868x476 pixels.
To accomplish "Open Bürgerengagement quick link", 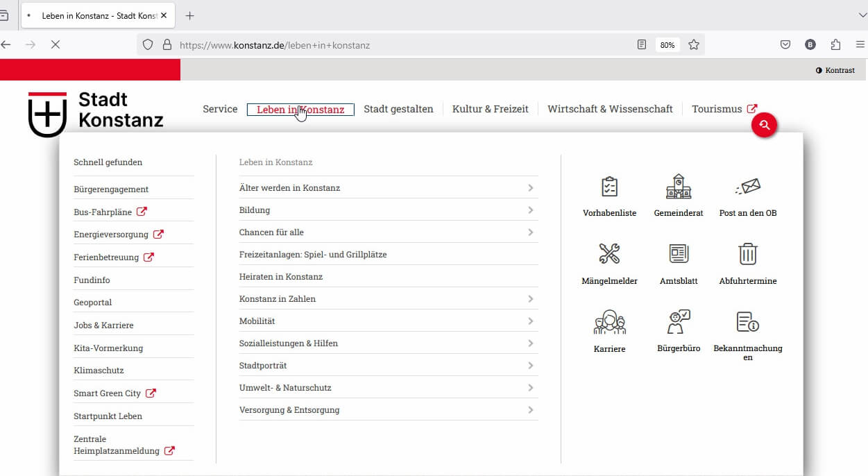I will 111,189.
